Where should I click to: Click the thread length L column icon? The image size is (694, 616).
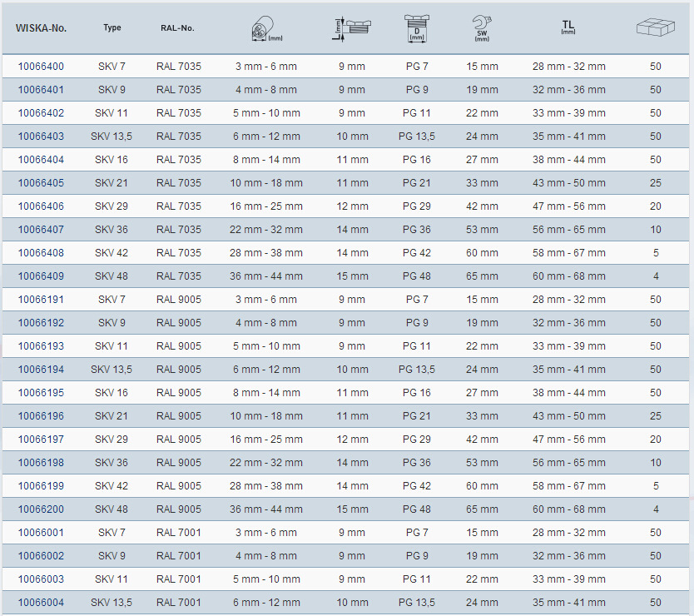pyautogui.click(x=352, y=29)
